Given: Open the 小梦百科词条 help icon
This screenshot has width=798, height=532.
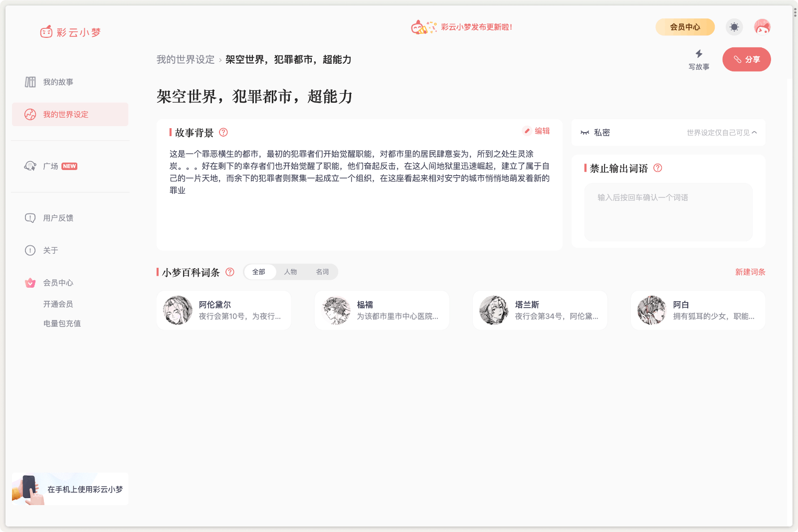Looking at the screenshot, I should pos(230,272).
